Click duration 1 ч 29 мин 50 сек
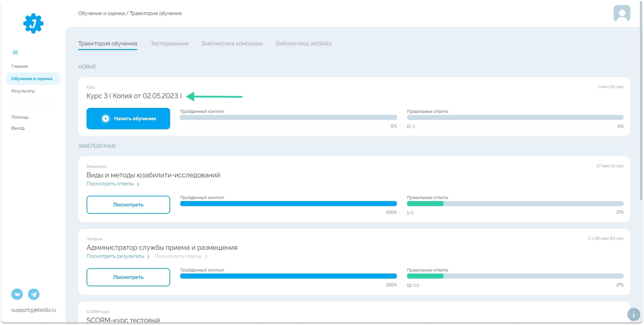Viewport: 644px width, 325px height. [606, 238]
